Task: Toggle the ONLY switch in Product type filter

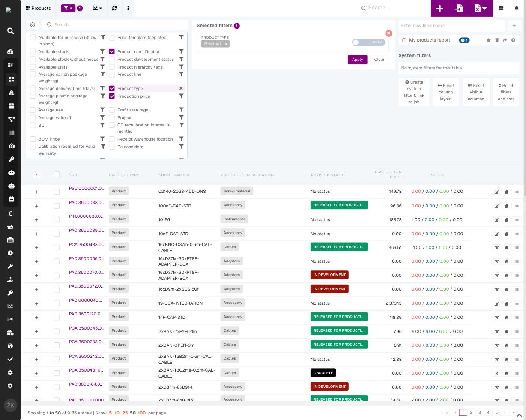Action: [368, 42]
